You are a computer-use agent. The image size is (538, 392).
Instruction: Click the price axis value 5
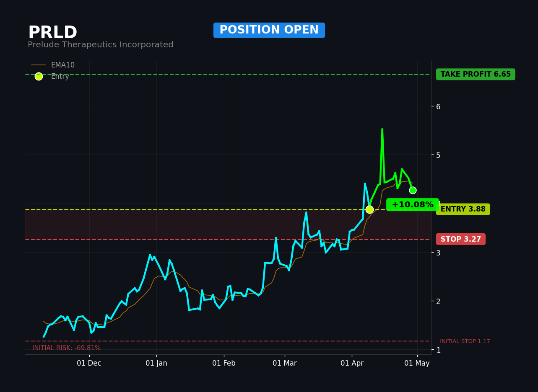click(x=438, y=155)
